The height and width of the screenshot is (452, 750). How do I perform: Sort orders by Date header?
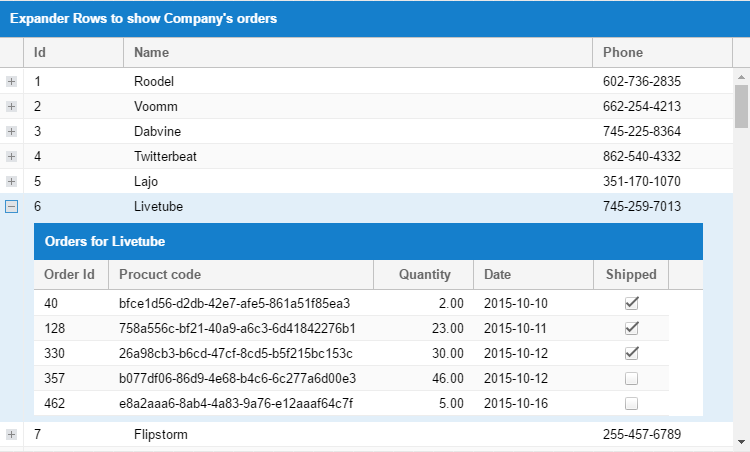(x=534, y=275)
